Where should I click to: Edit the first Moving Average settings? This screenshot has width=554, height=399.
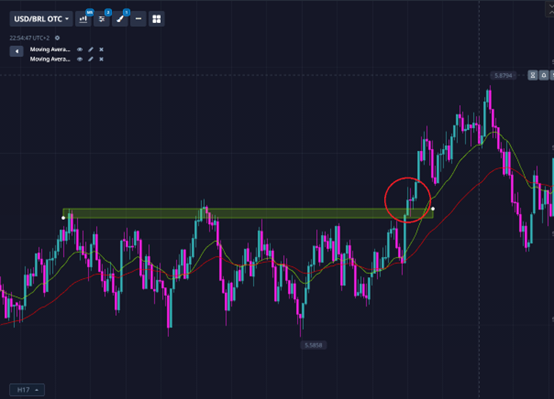[x=91, y=49]
